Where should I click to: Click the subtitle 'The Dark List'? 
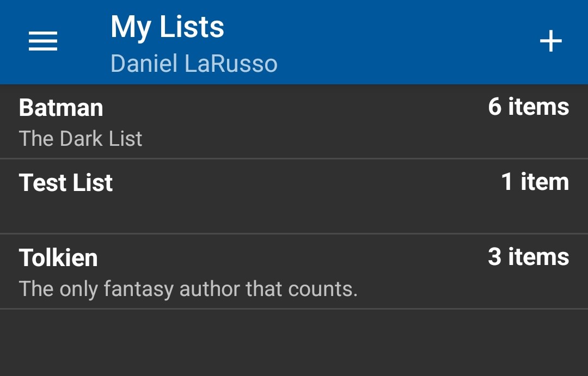coord(81,139)
